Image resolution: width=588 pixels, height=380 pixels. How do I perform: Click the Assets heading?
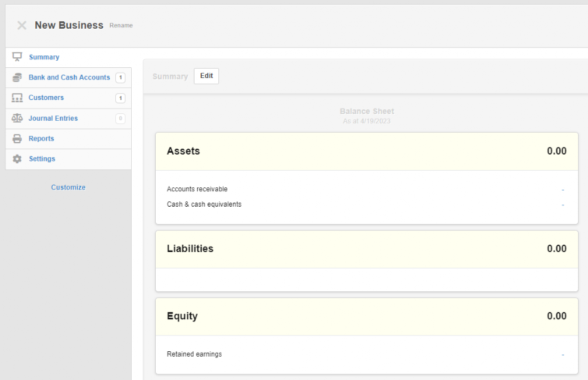coord(183,151)
